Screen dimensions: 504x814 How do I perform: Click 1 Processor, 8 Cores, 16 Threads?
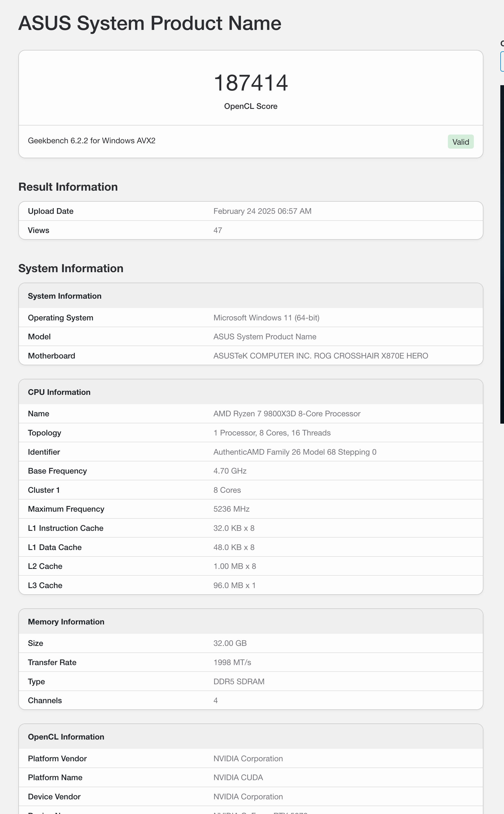[272, 433]
